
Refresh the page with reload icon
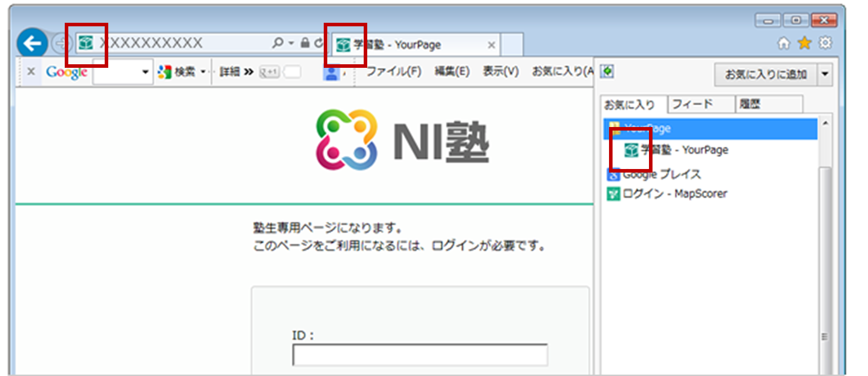point(318,43)
